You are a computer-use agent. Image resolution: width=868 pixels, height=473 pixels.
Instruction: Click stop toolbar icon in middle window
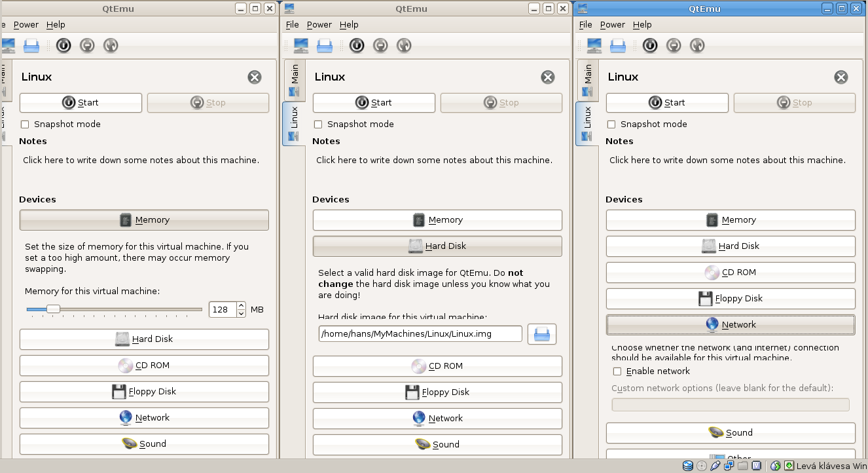tap(380, 45)
